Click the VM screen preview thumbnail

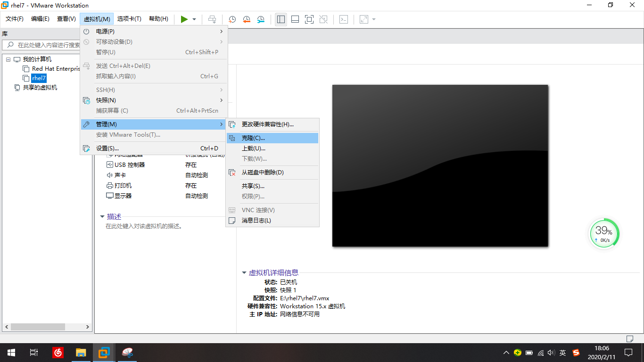click(440, 165)
